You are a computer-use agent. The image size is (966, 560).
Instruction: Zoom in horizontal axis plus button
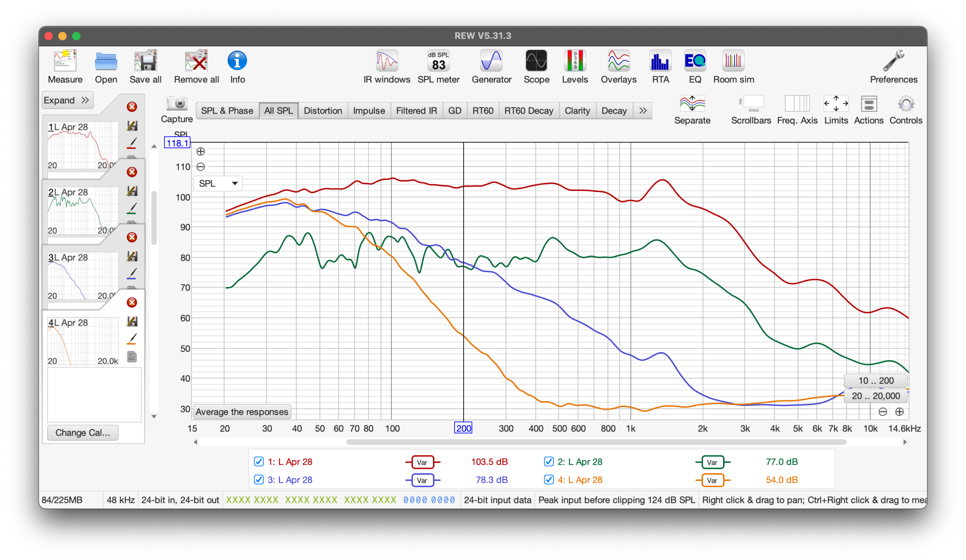tap(899, 412)
